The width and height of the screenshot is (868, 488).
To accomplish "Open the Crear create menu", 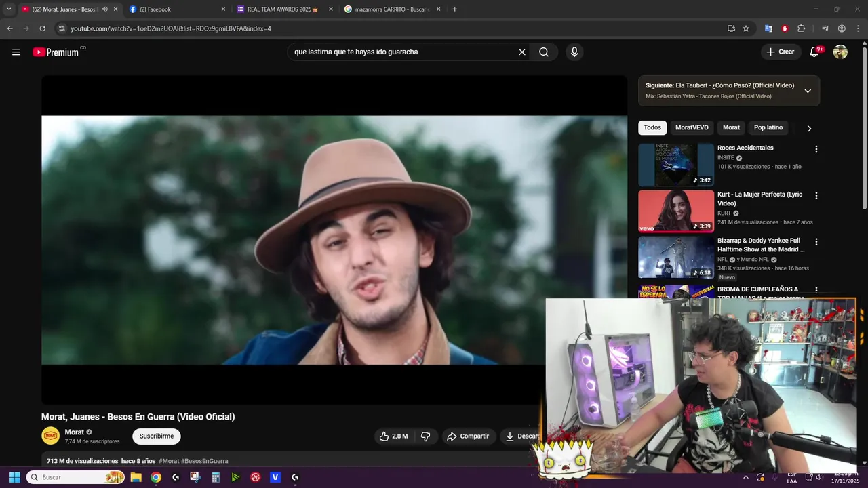I will tap(781, 52).
